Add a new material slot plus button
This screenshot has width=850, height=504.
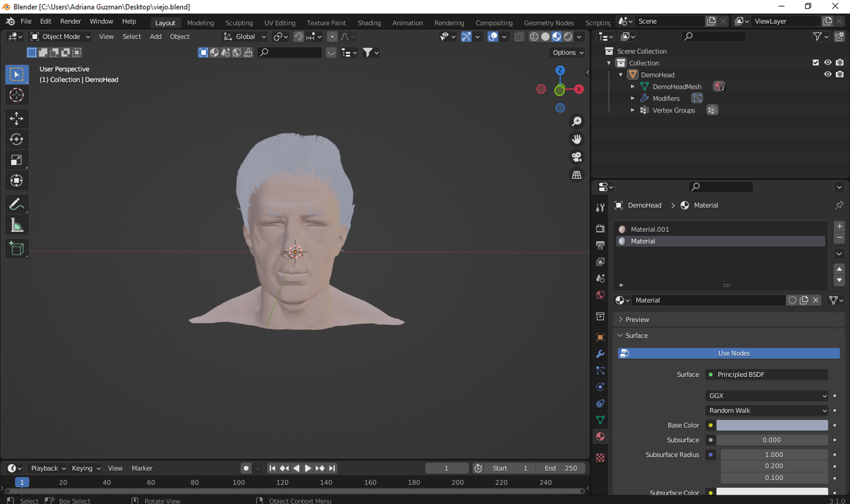pyautogui.click(x=839, y=226)
